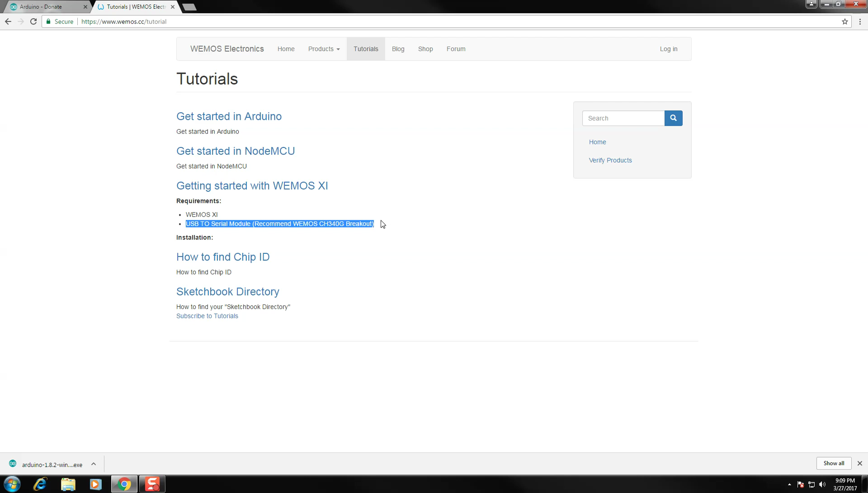Reload the page with the refresh icon
The image size is (868, 493).
33,21
